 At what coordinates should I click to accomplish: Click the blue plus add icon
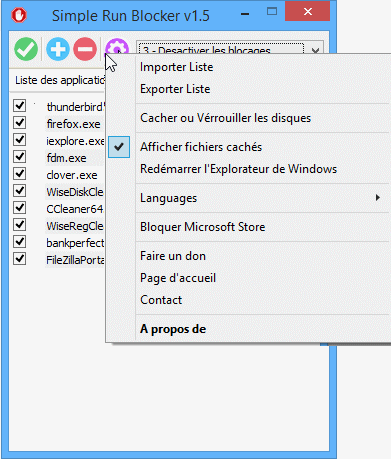[x=58, y=49]
